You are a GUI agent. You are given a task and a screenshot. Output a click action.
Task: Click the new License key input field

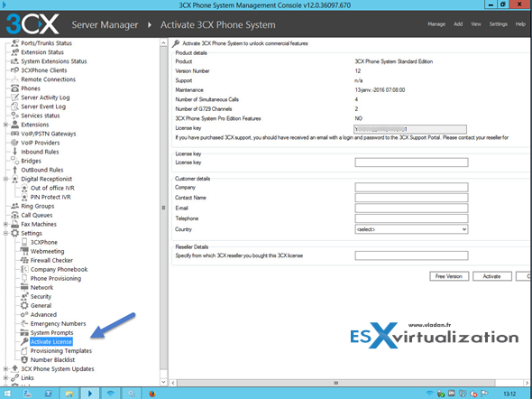tap(411, 162)
